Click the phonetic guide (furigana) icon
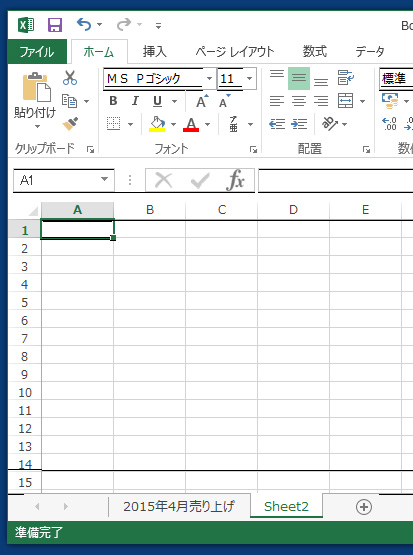This screenshot has width=413, height=555. tap(233, 124)
